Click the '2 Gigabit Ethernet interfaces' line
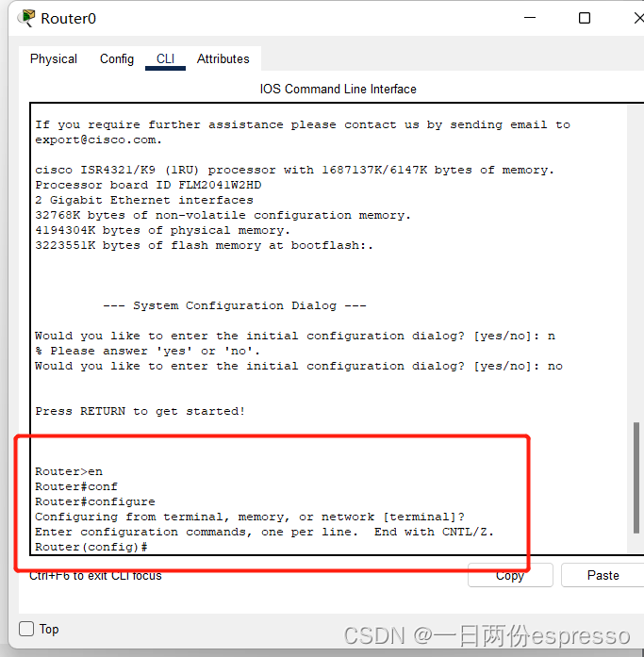 click(x=144, y=200)
